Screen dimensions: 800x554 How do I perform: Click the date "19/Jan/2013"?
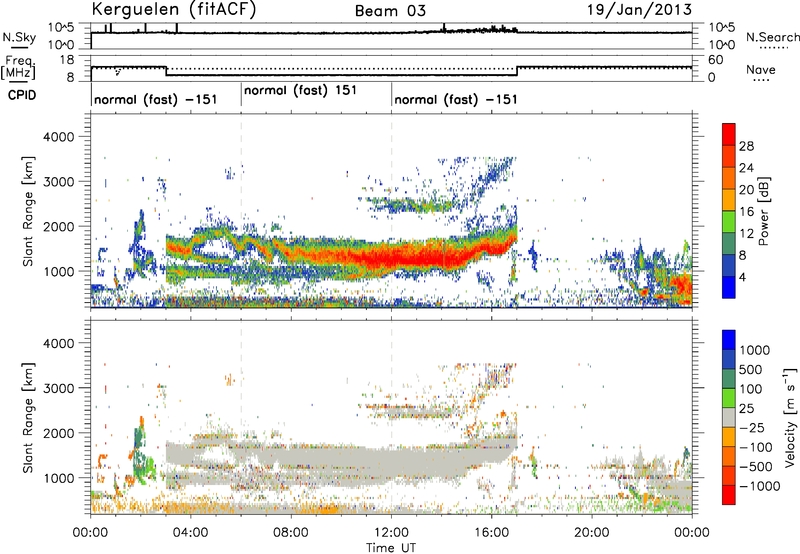click(639, 9)
